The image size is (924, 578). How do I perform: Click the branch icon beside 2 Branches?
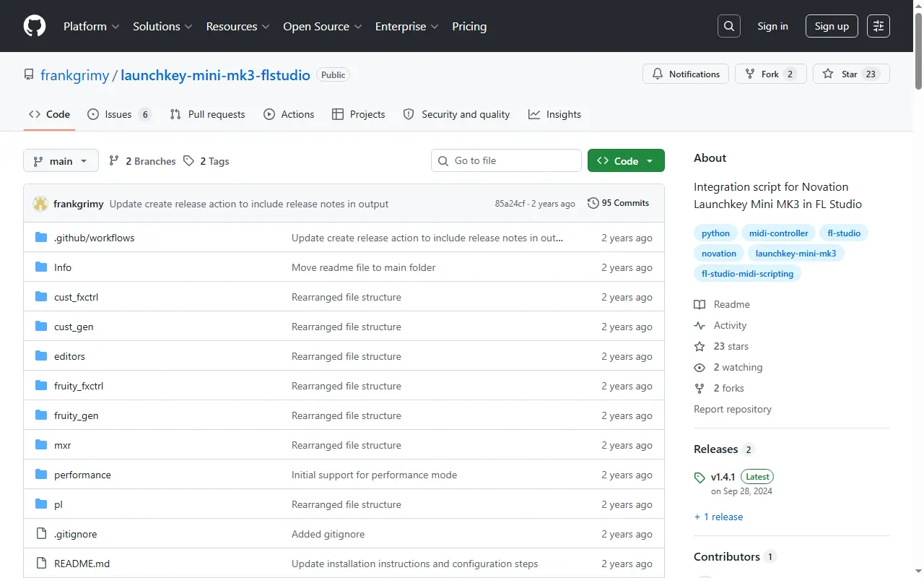114,160
